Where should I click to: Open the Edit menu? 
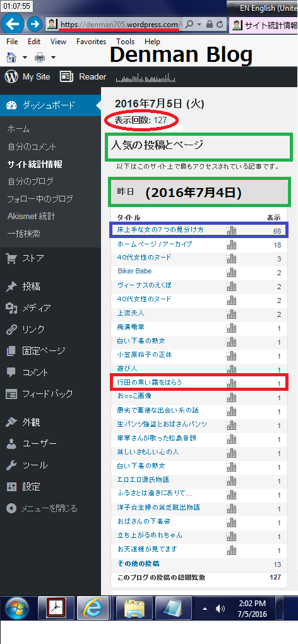pos(34,42)
